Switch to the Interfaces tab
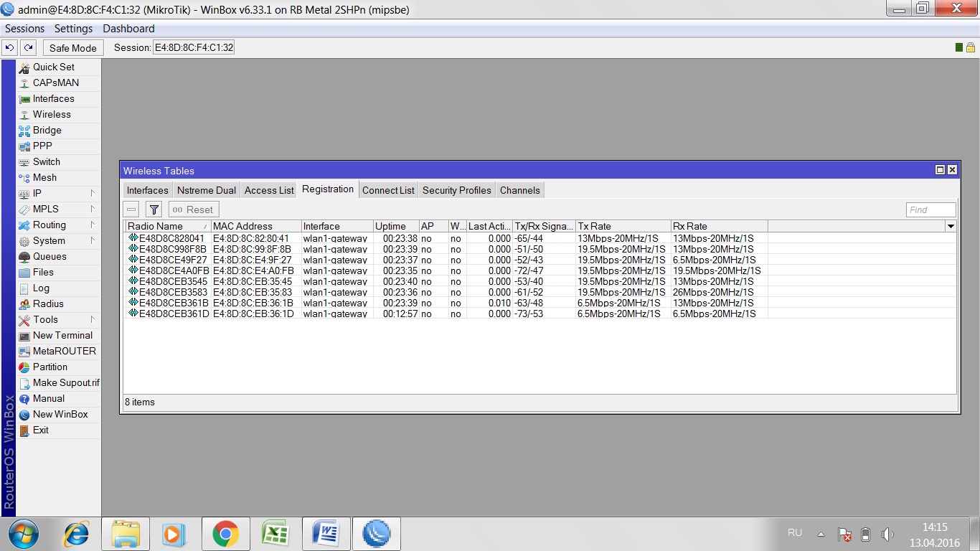This screenshot has height=551, width=980. pyautogui.click(x=148, y=190)
